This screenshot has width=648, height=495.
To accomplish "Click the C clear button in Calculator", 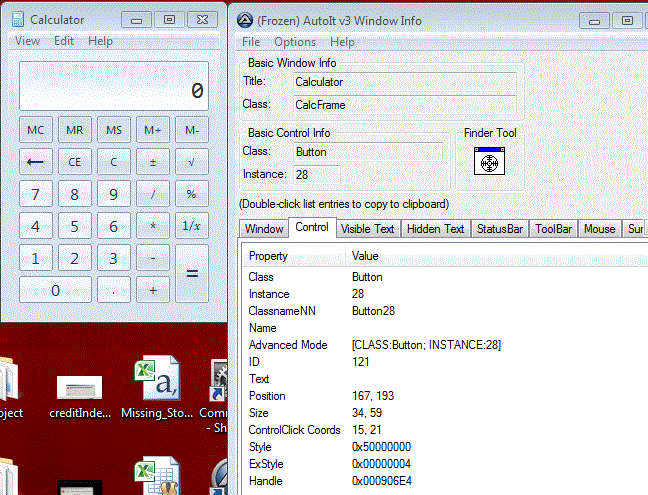I will pos(114,162).
